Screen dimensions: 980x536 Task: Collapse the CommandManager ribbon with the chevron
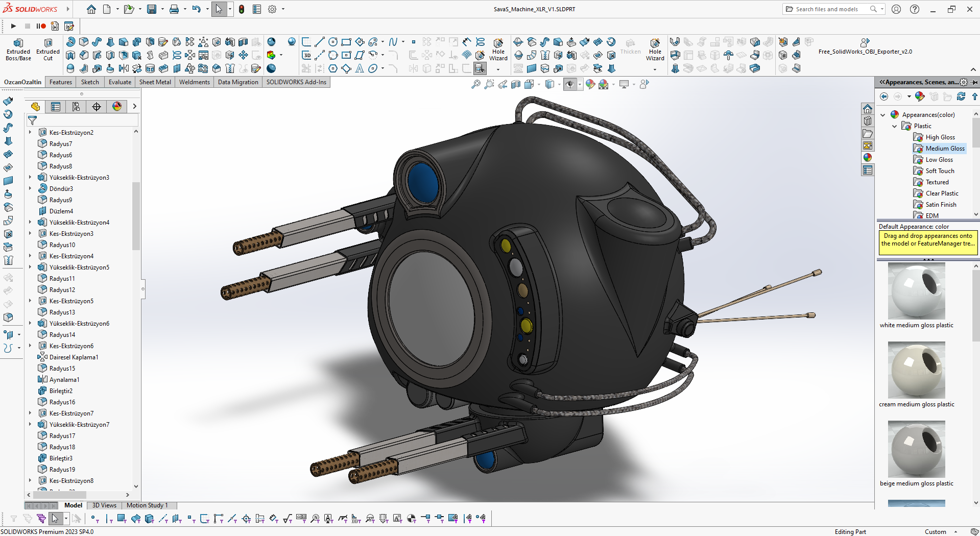point(973,69)
